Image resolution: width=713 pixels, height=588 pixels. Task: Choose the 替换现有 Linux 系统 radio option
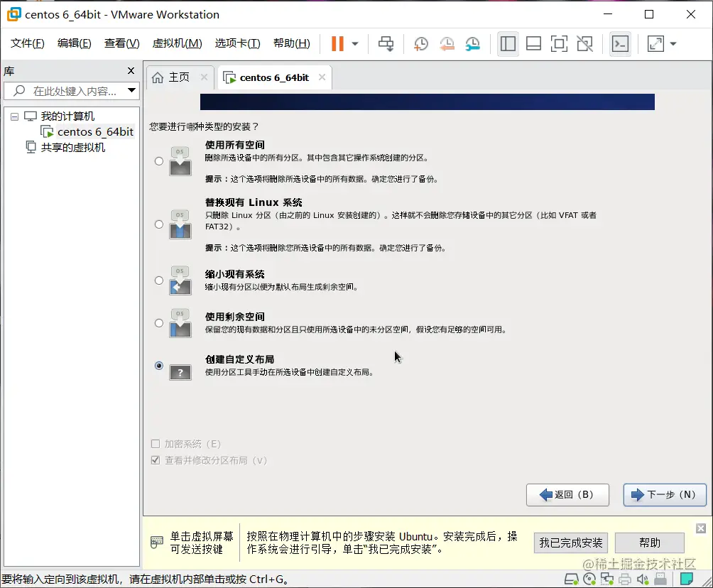coord(158,224)
